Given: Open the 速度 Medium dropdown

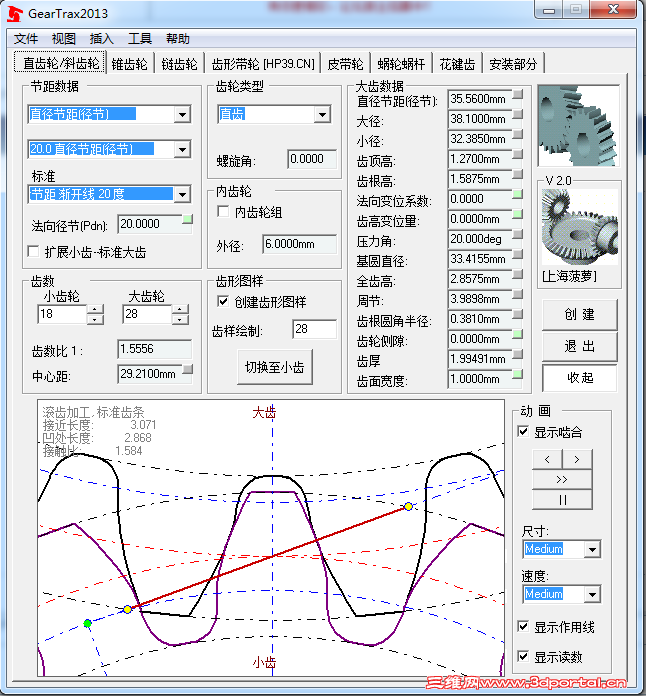Looking at the screenshot, I should tap(592, 594).
